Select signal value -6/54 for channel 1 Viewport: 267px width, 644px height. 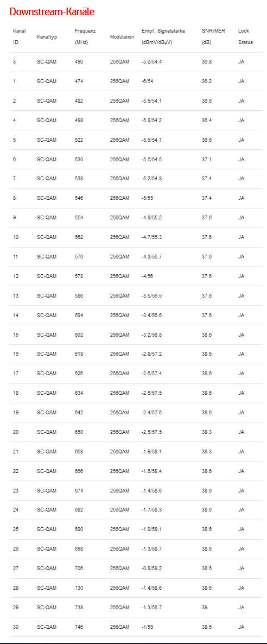(148, 81)
